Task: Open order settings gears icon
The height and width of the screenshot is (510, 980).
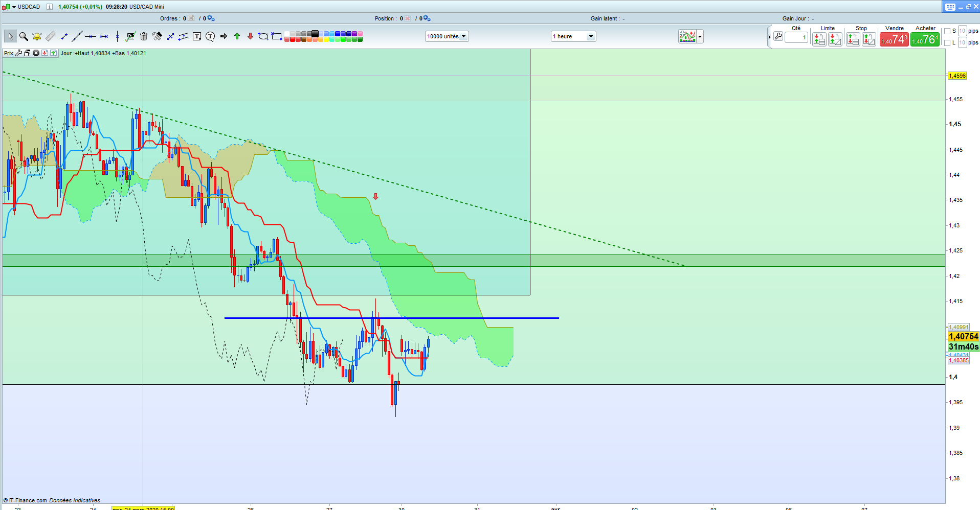Action: [211, 18]
